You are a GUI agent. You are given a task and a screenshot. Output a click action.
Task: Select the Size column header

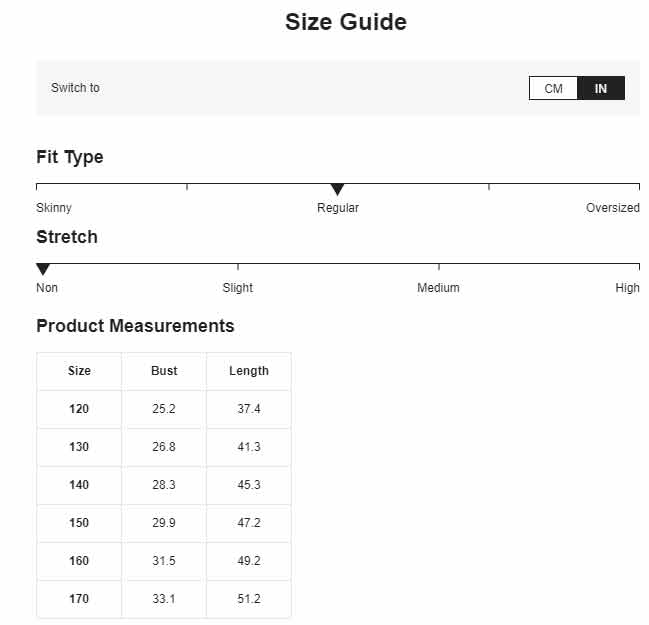point(79,370)
